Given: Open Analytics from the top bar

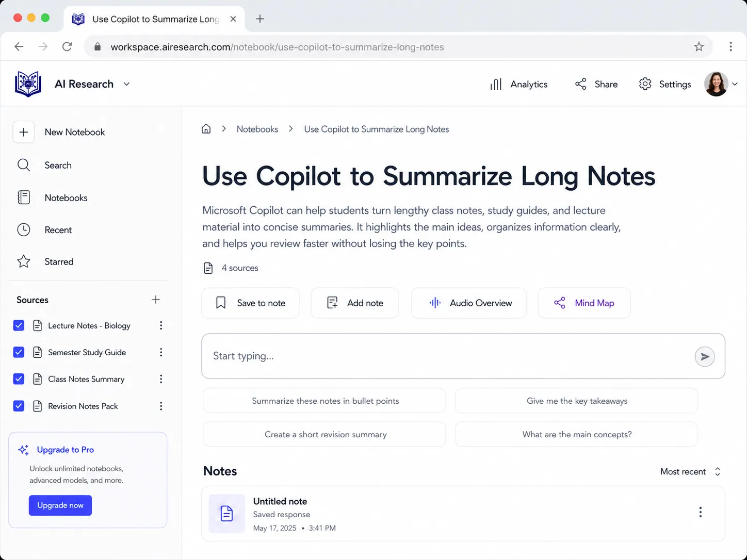Looking at the screenshot, I should [518, 84].
